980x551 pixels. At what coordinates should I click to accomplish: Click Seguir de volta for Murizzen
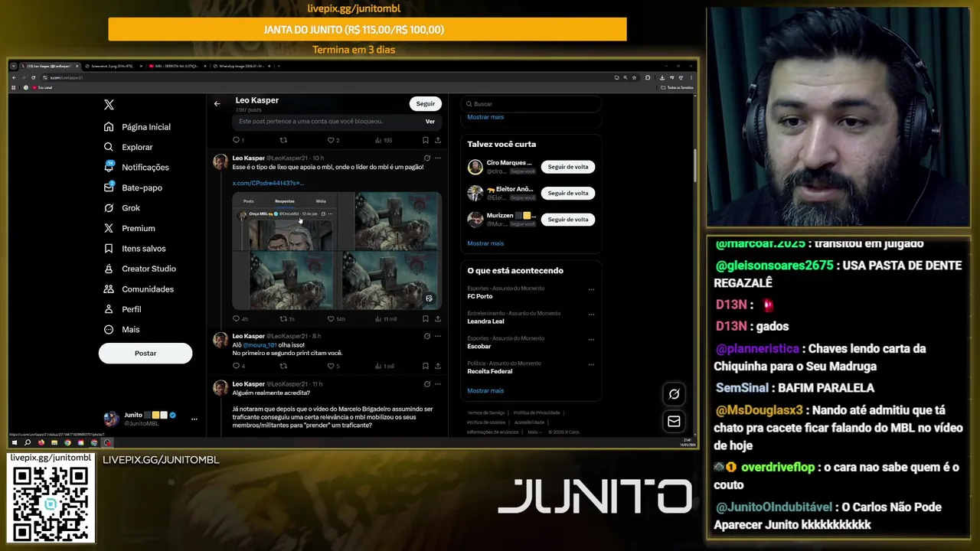click(x=568, y=220)
